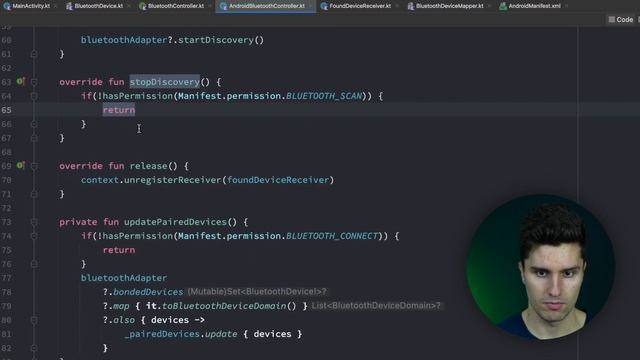Viewport: 640px width, 360px height.
Task: Click the fold end marker on line 82
Action: [x=34, y=348]
